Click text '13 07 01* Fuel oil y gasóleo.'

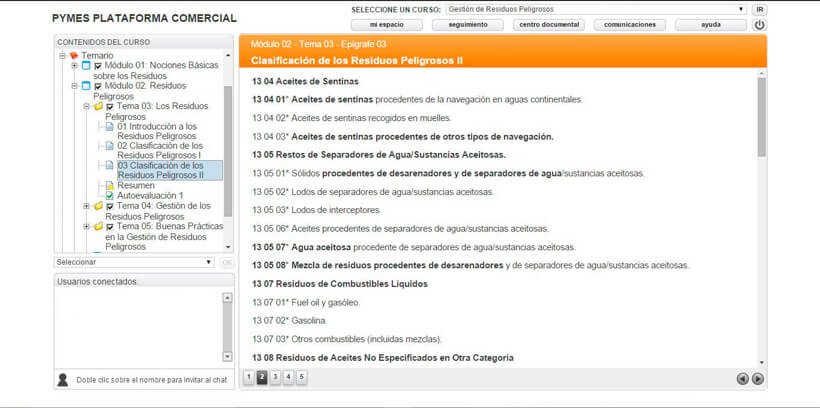click(306, 302)
